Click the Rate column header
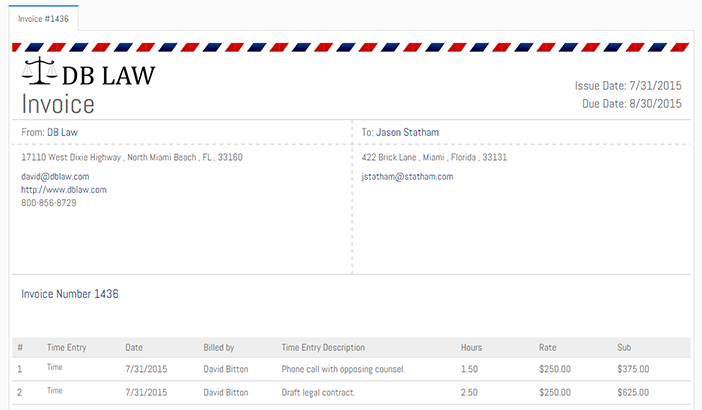The height and width of the screenshot is (410, 702). tap(547, 348)
